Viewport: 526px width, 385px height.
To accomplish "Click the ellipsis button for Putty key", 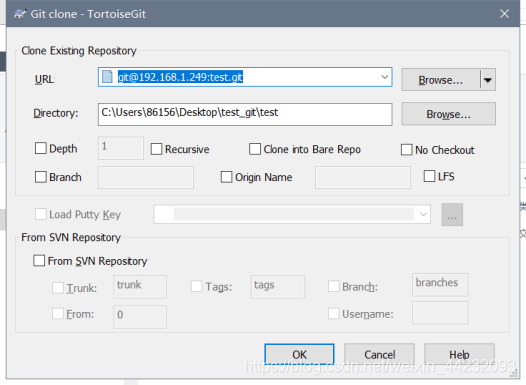I will [x=452, y=215].
